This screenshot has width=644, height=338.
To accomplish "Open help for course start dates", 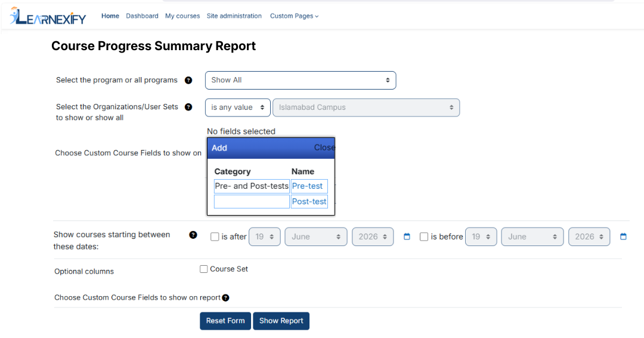I will (193, 235).
